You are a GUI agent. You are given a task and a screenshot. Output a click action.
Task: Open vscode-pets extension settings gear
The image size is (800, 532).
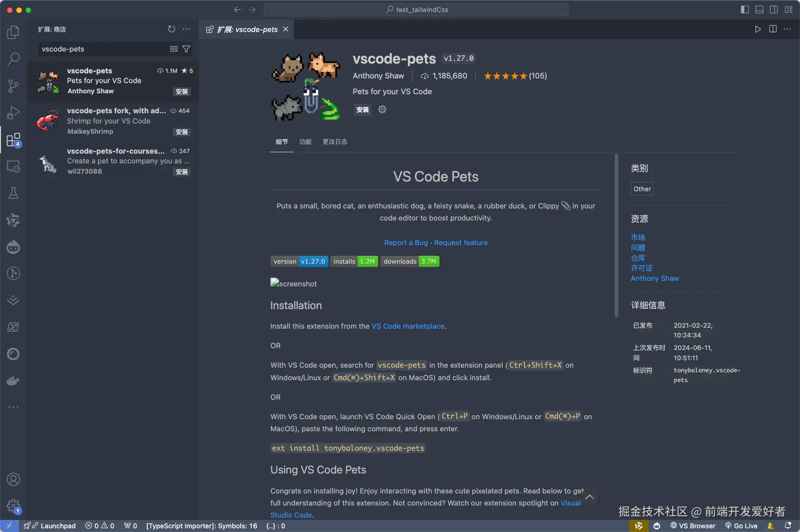click(x=382, y=110)
